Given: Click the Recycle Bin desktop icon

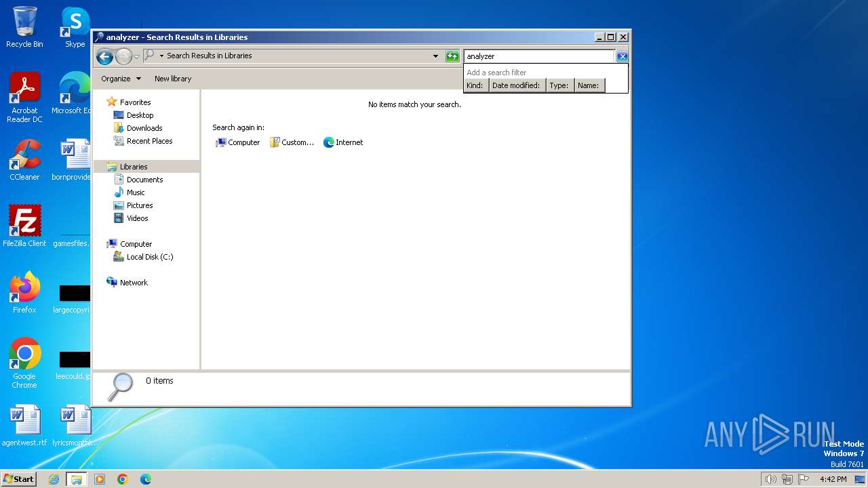Looking at the screenshot, I should pos(24,27).
